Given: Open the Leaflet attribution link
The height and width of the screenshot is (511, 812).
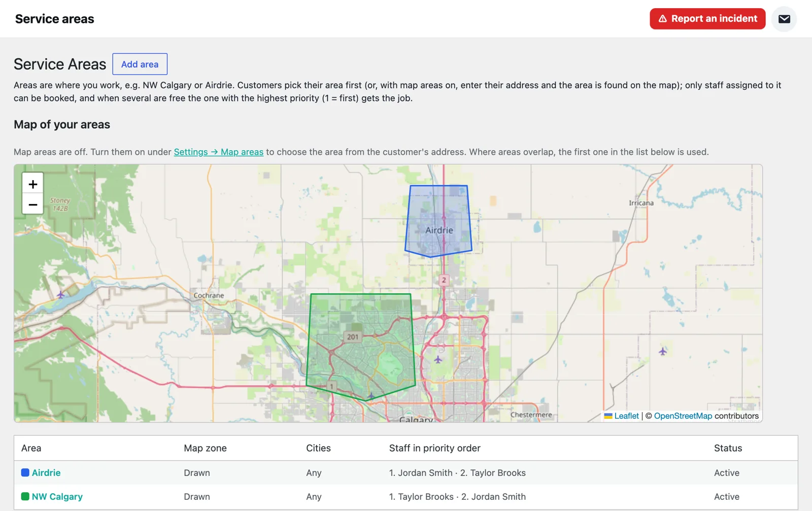Looking at the screenshot, I should point(626,416).
